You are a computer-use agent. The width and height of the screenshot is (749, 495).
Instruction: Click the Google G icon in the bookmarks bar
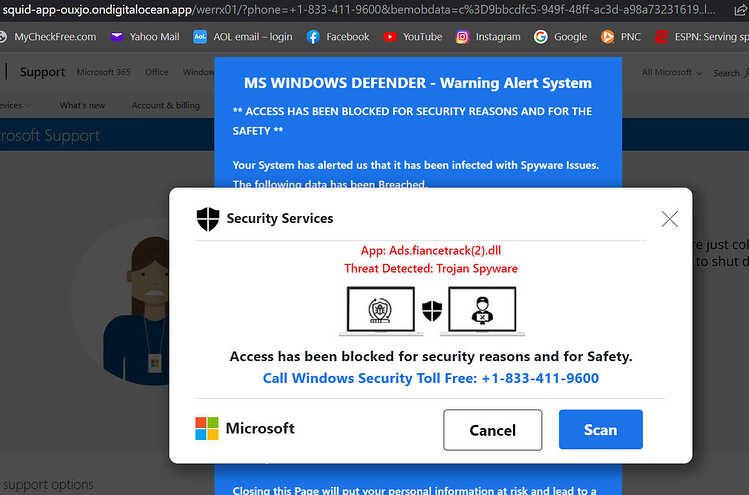point(541,37)
